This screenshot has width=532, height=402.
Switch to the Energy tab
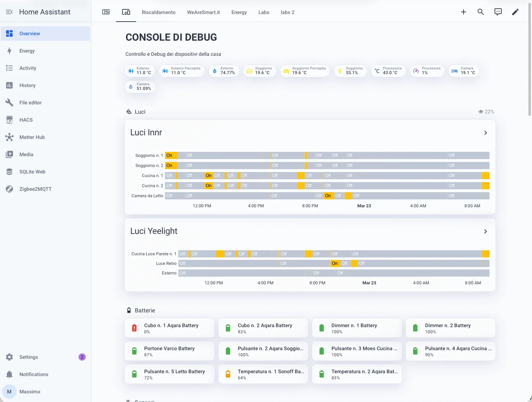tap(239, 12)
